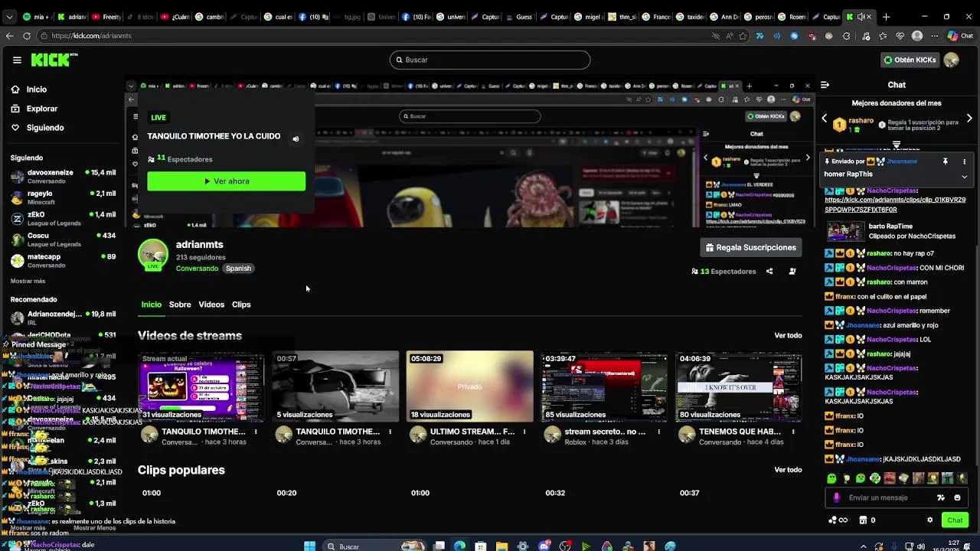Go to Inicio in the sidebar
The image size is (980, 551).
pos(36,90)
